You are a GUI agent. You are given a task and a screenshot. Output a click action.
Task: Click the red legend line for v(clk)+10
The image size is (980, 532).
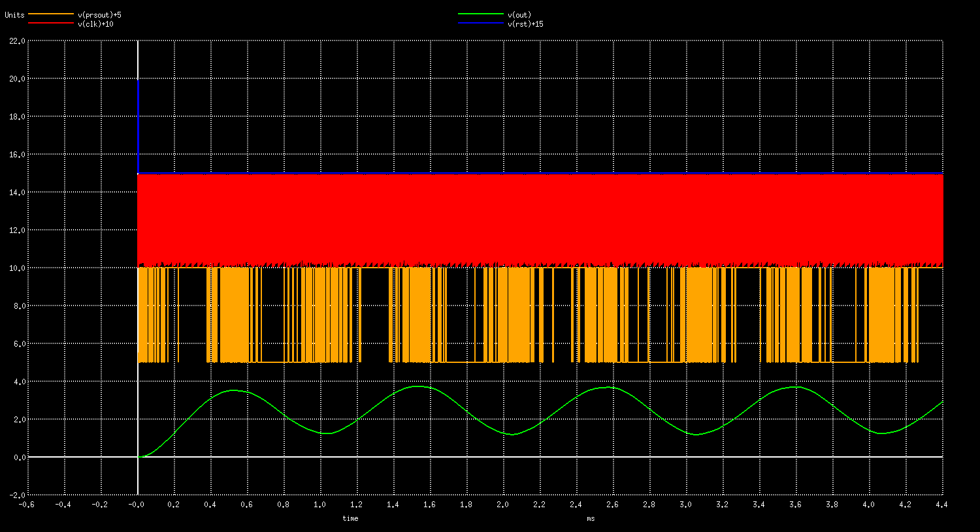click(x=50, y=23)
